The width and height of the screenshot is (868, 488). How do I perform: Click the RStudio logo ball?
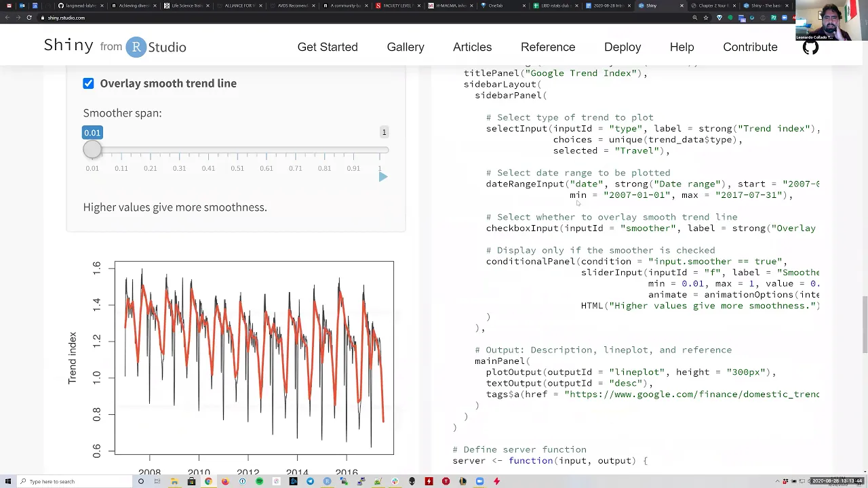click(136, 47)
